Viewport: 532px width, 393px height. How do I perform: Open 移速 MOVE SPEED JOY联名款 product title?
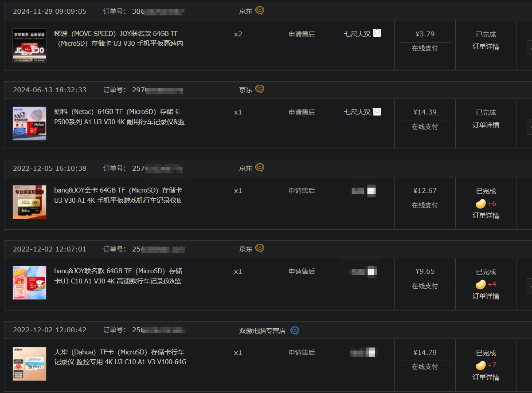click(119, 39)
